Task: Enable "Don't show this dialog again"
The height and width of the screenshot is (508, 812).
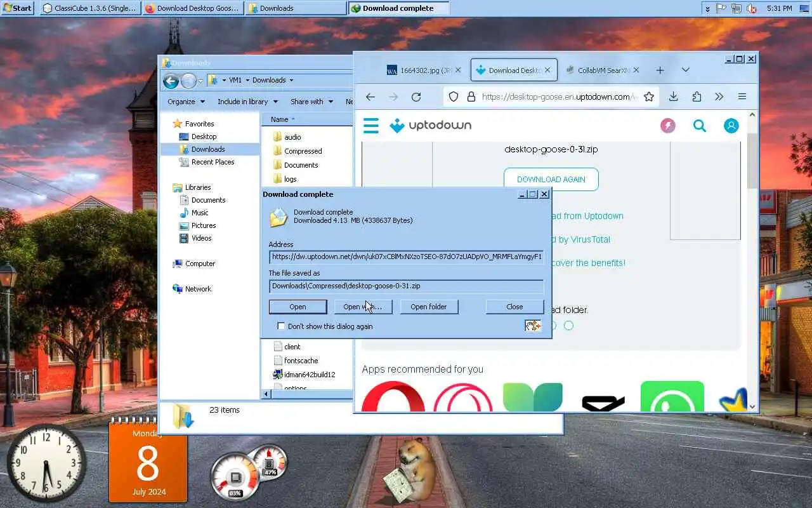Action: point(281,326)
